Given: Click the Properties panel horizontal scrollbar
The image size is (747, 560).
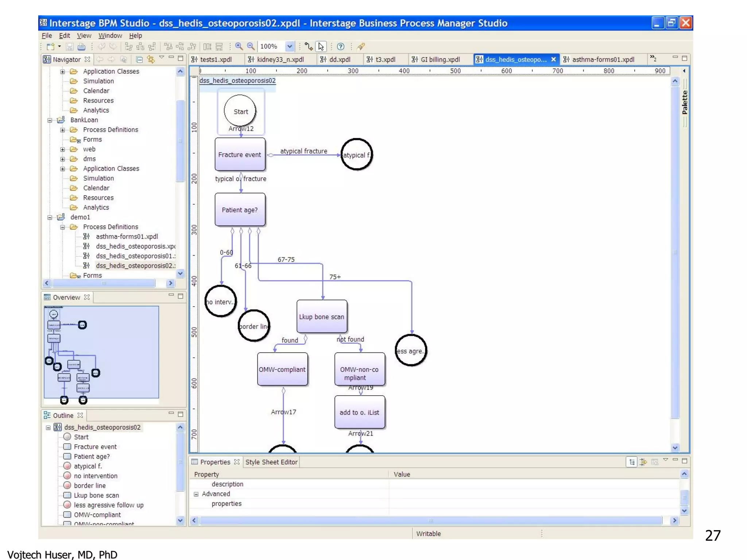Looking at the screenshot, I should (x=430, y=521).
